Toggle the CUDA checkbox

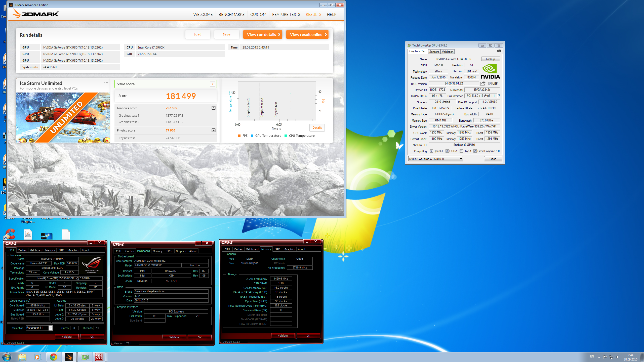point(447,151)
